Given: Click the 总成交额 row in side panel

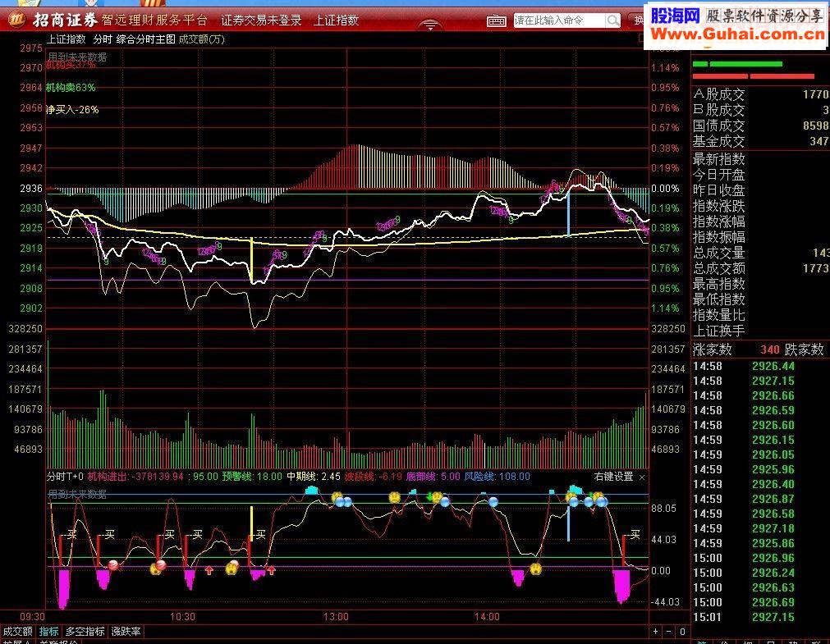Looking at the screenshot, I should click(761, 268).
